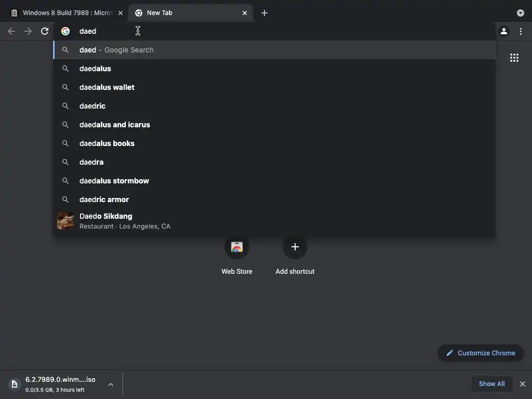Open a new tab with plus button
This screenshot has height=399, width=532.
pyautogui.click(x=264, y=13)
